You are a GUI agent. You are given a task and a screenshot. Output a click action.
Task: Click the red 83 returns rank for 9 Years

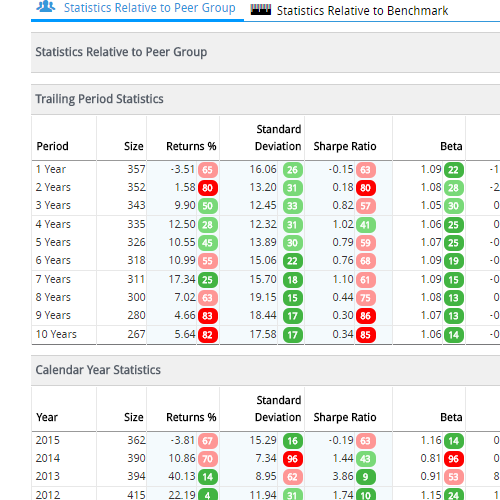pos(208,316)
